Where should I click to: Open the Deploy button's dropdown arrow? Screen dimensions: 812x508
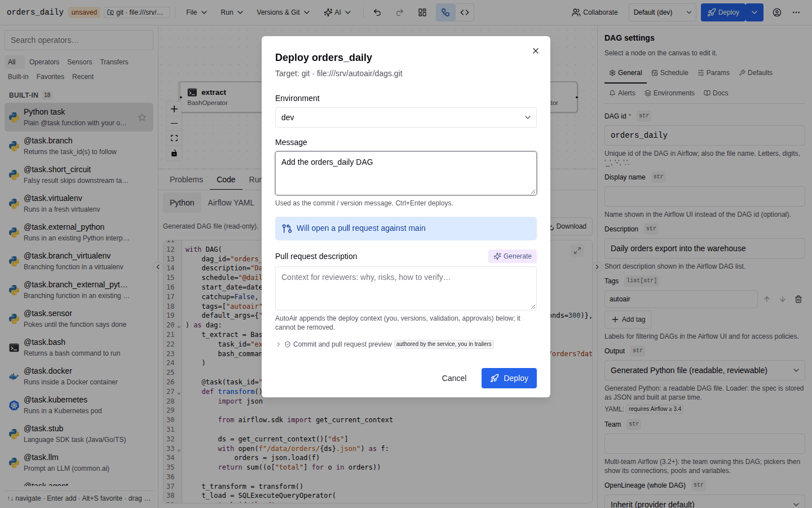pyautogui.click(x=754, y=12)
